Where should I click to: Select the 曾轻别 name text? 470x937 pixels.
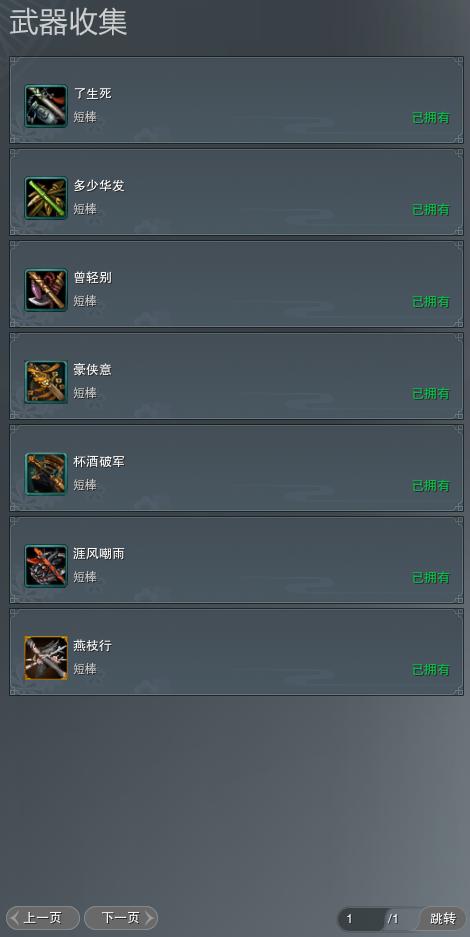click(x=93, y=278)
